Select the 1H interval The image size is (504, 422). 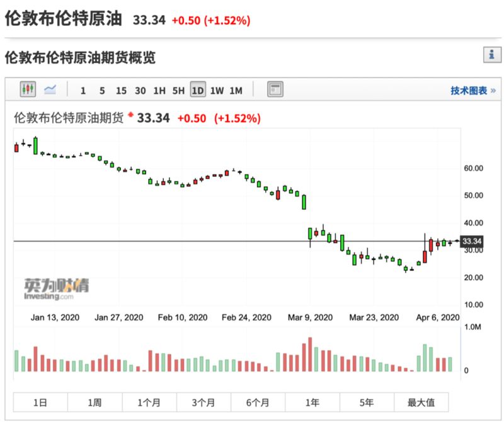click(159, 91)
